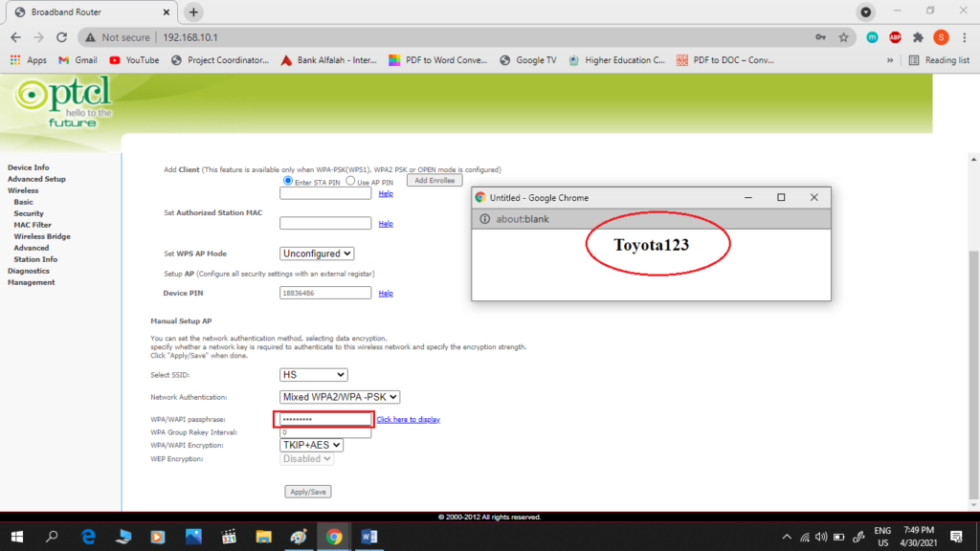Open a new browser tab
The height and width of the screenshot is (551, 980).
(193, 11)
